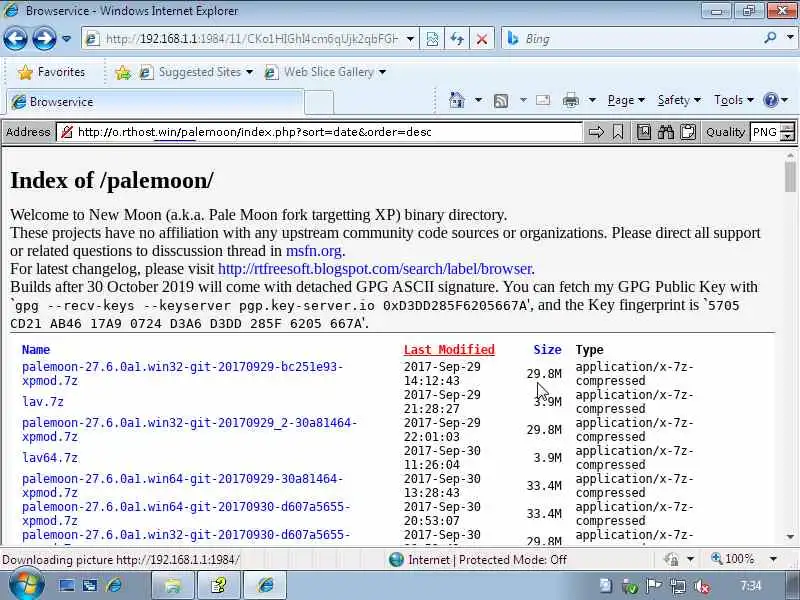
Task: Click the Refresh icon in IE
Action: tap(457, 39)
